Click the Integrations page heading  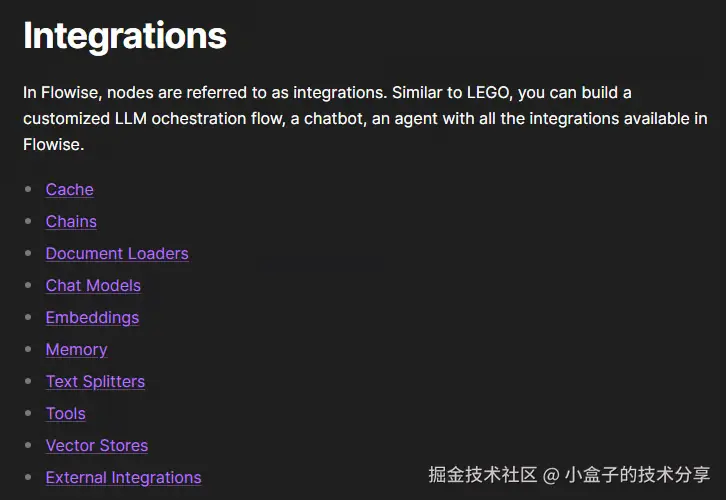pos(125,36)
